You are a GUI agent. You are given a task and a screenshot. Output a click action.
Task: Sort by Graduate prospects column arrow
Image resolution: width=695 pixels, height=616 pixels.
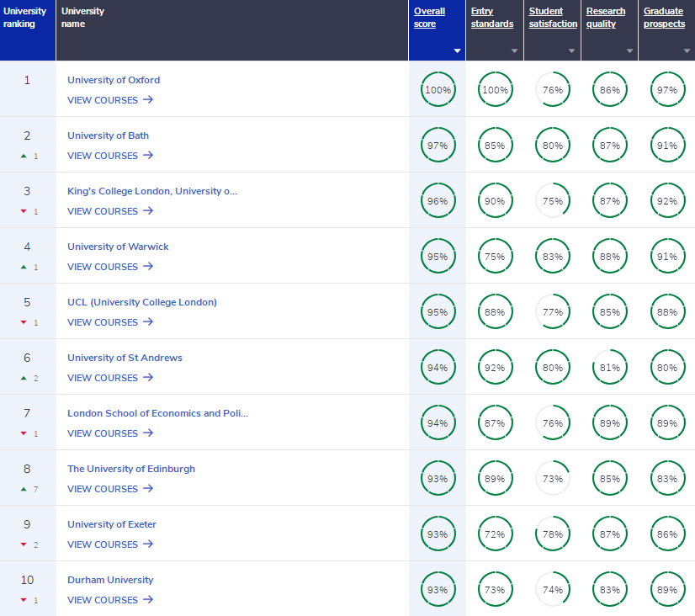pyautogui.click(x=687, y=51)
